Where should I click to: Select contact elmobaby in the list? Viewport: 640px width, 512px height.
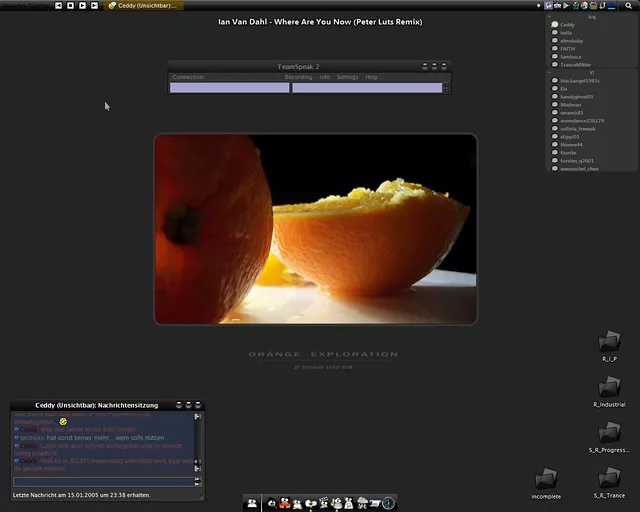pyautogui.click(x=571, y=41)
